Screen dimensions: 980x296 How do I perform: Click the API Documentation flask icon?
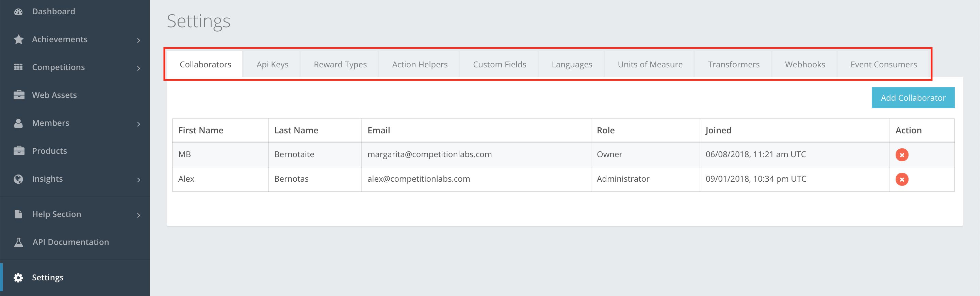click(18, 242)
